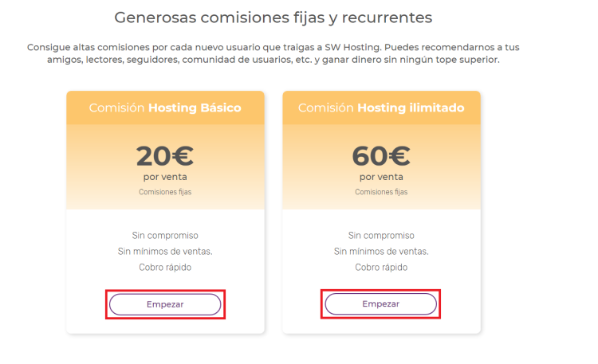The image size is (598, 364).
Task: Click 'Cobro rápido' in the Hosting ilimitado card
Action: tap(381, 268)
